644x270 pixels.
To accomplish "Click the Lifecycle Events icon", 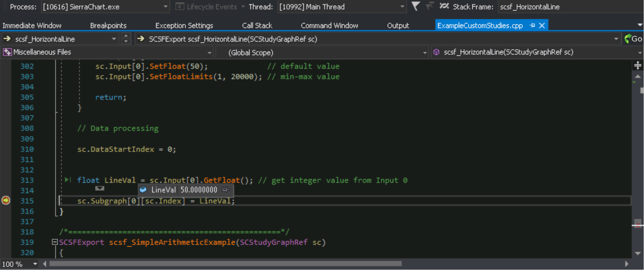I will (180, 6).
